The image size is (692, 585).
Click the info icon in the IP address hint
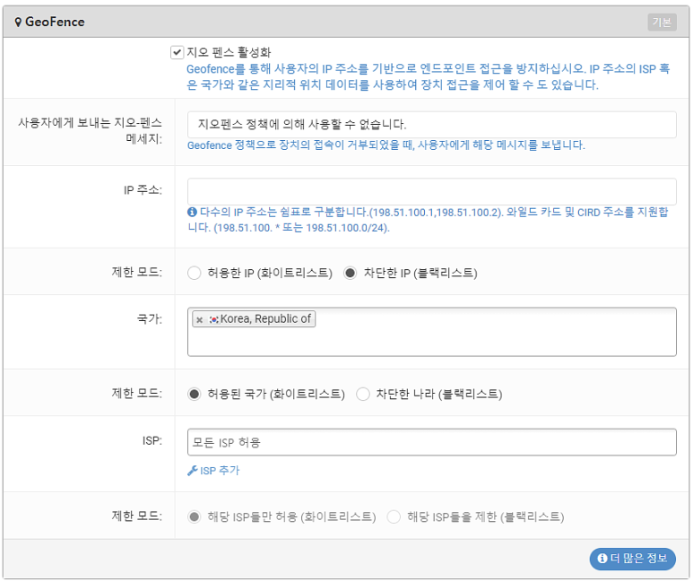192,212
